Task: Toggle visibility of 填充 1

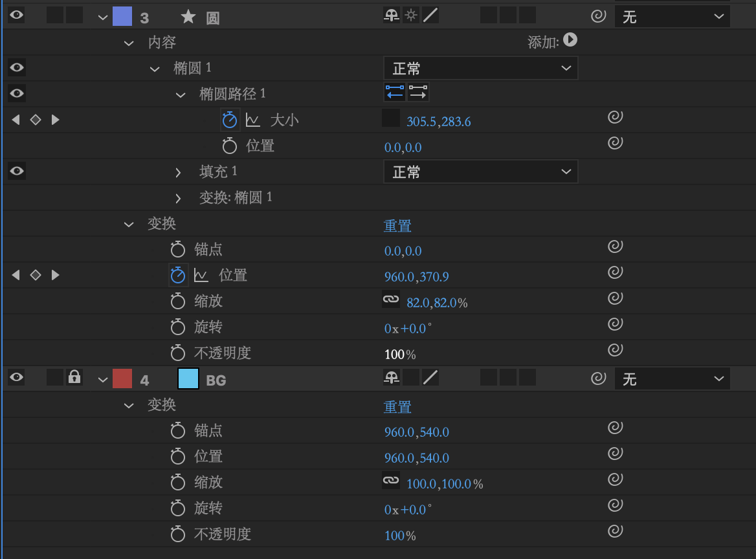Action: tap(17, 171)
